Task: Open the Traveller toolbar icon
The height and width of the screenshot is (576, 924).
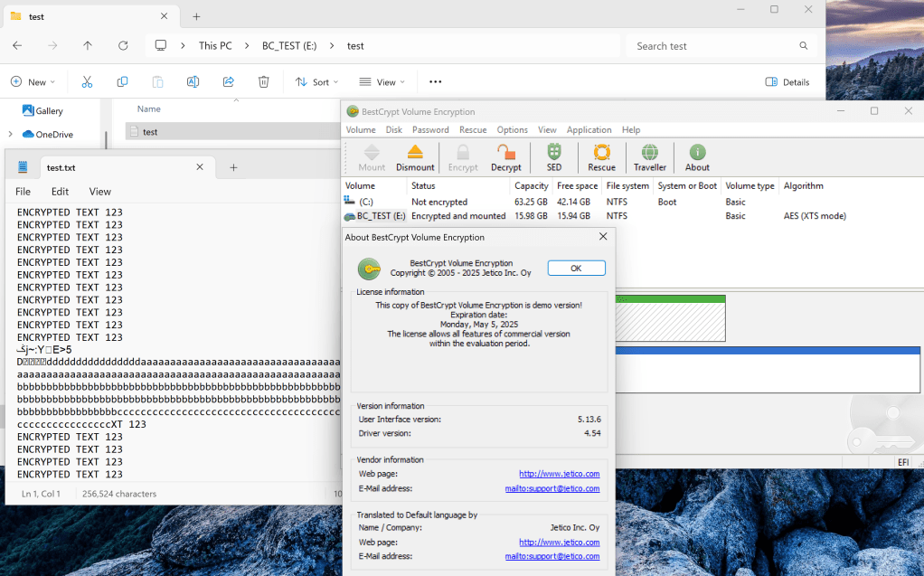Action: (649, 156)
